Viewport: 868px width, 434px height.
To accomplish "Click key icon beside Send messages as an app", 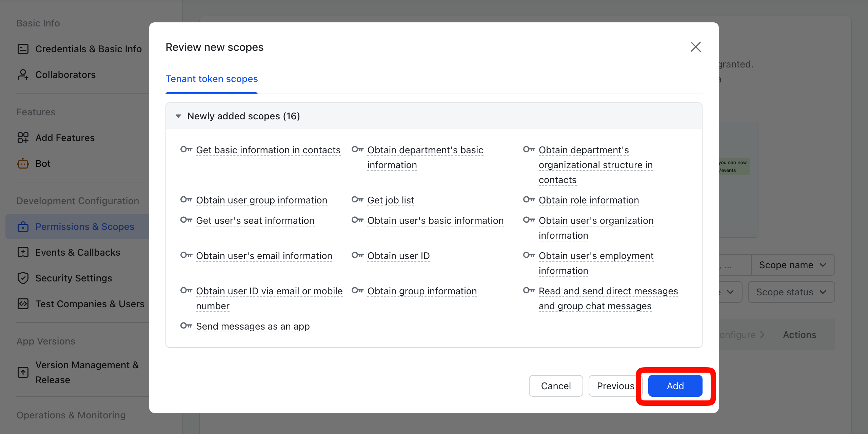I will (x=186, y=325).
